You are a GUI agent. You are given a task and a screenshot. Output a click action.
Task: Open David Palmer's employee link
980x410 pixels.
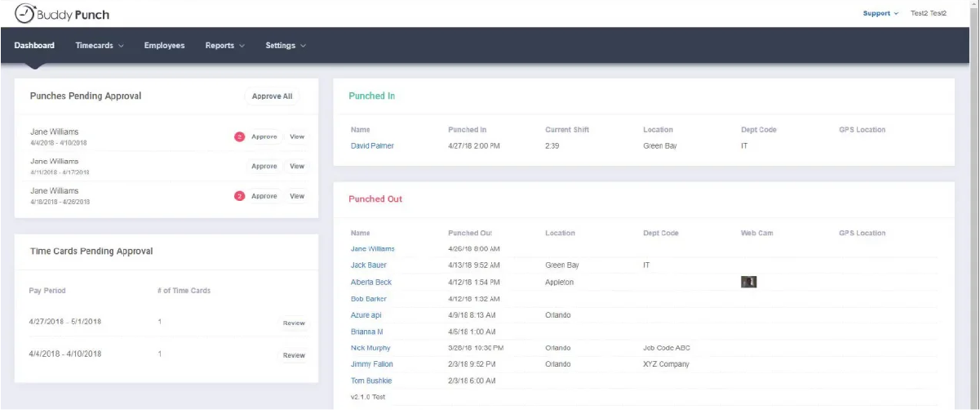pos(372,146)
